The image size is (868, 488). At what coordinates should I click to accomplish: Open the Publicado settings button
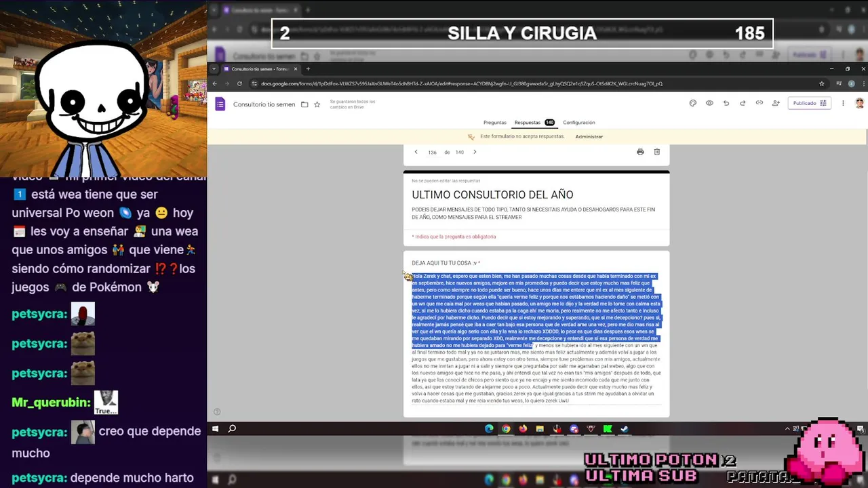coord(809,103)
